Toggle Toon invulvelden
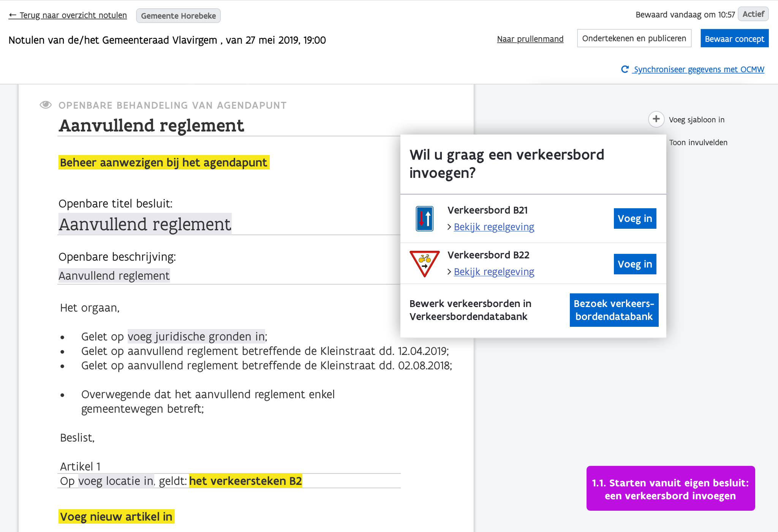Image resolution: width=778 pixels, height=532 pixels. 698,142
